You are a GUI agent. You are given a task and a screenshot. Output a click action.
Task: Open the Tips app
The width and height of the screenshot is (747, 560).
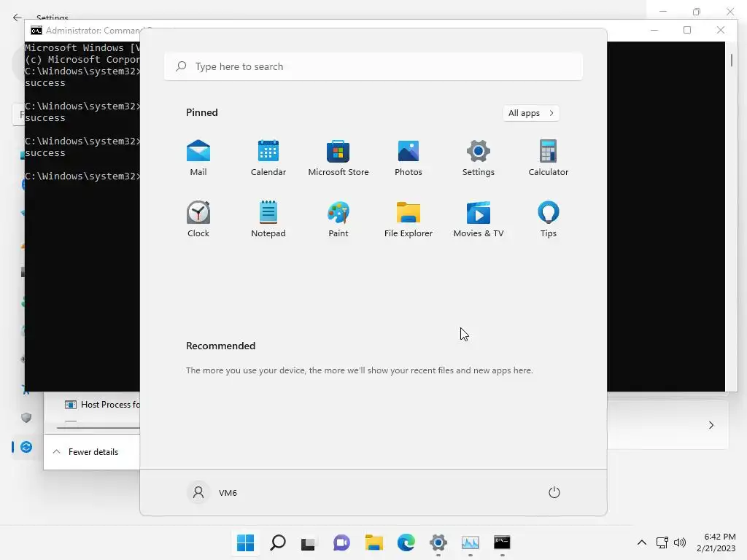click(549, 219)
